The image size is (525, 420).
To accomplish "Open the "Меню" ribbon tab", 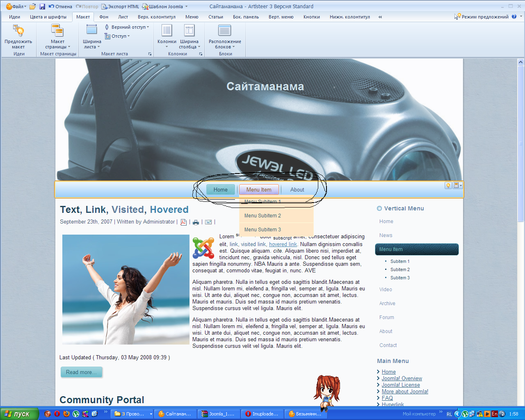I will click(191, 17).
